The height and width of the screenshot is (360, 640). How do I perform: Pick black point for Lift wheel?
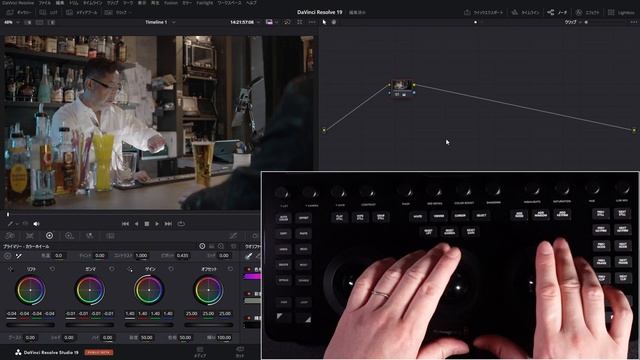(x=11, y=269)
